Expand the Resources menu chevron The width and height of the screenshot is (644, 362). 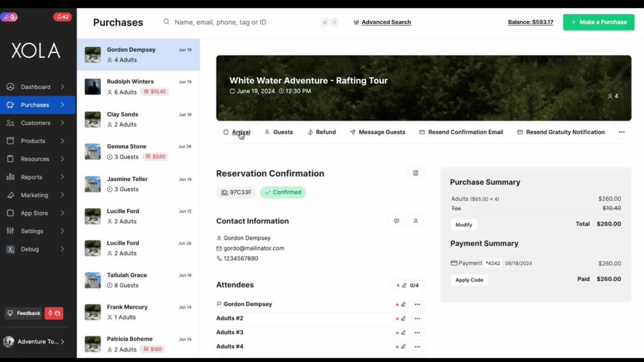pyautogui.click(x=62, y=159)
